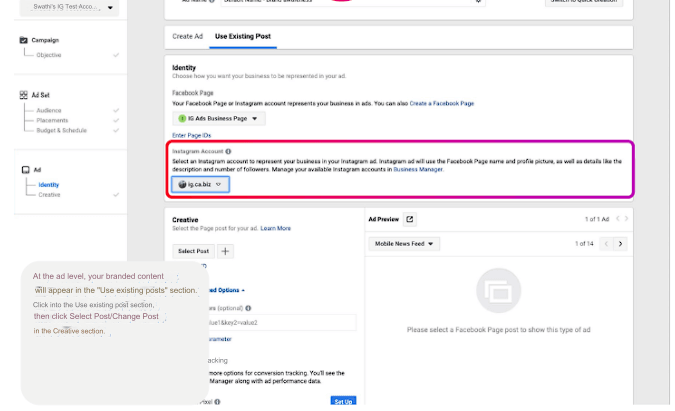This screenshot has height=411, width=675.
Task: Open the ad account selector dropdown
Action: point(69,7)
